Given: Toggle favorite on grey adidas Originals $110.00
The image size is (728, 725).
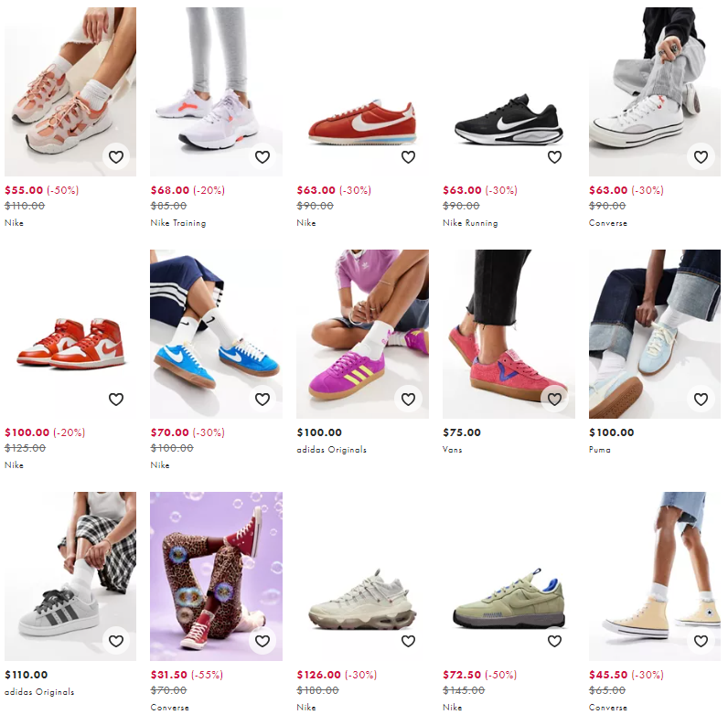Looking at the screenshot, I should (116, 641).
